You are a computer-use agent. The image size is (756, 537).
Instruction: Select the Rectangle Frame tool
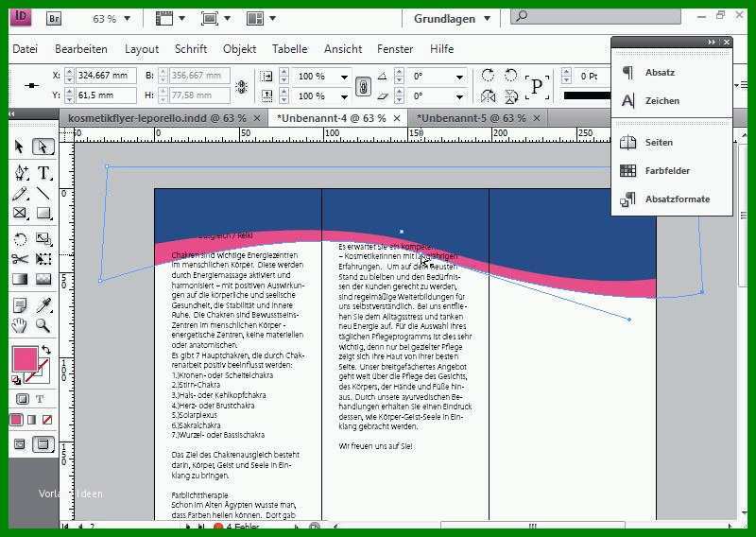coord(20,213)
